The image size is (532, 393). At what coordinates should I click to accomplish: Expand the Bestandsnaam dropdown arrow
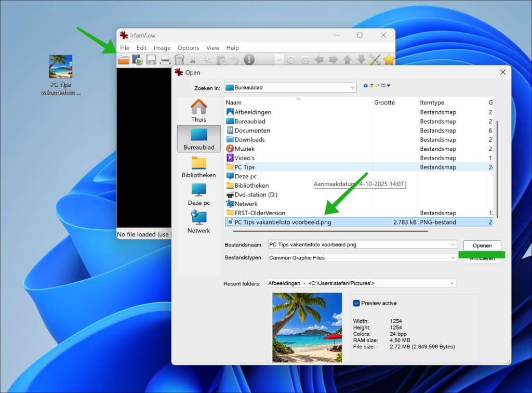pyautogui.click(x=453, y=244)
